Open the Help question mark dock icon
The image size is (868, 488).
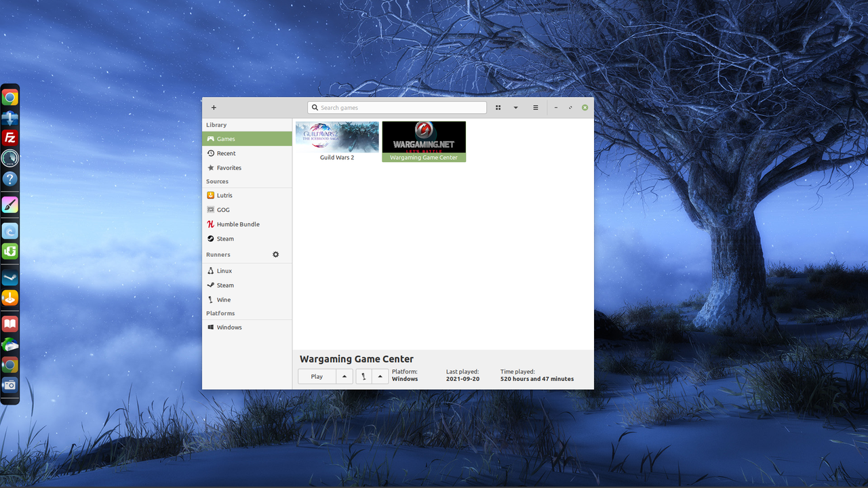pyautogui.click(x=10, y=179)
